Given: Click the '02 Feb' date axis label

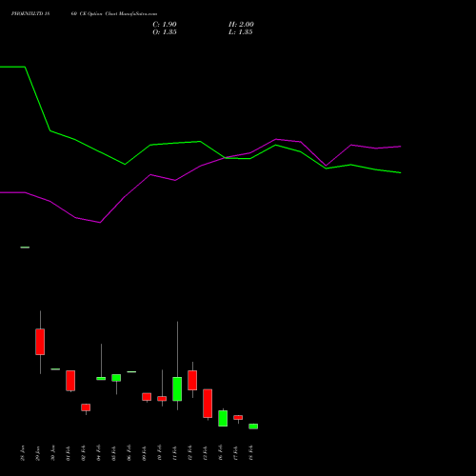Looking at the screenshot, I should tap(84, 453).
